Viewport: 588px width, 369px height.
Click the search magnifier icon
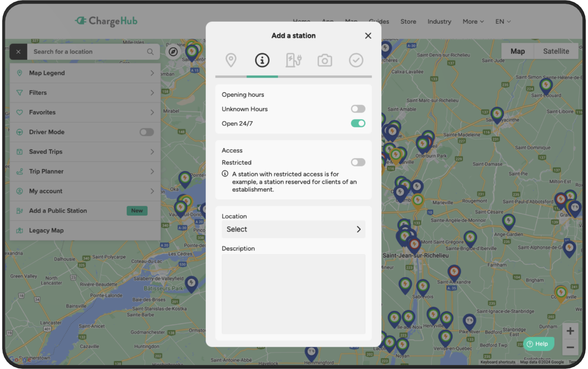[x=150, y=52]
